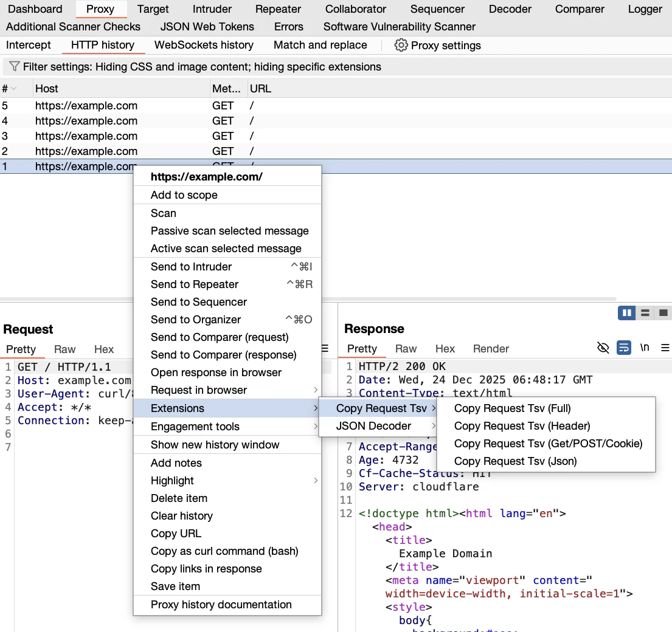Switch to WebSockets history sub-tab
The height and width of the screenshot is (632, 672).
204,45
